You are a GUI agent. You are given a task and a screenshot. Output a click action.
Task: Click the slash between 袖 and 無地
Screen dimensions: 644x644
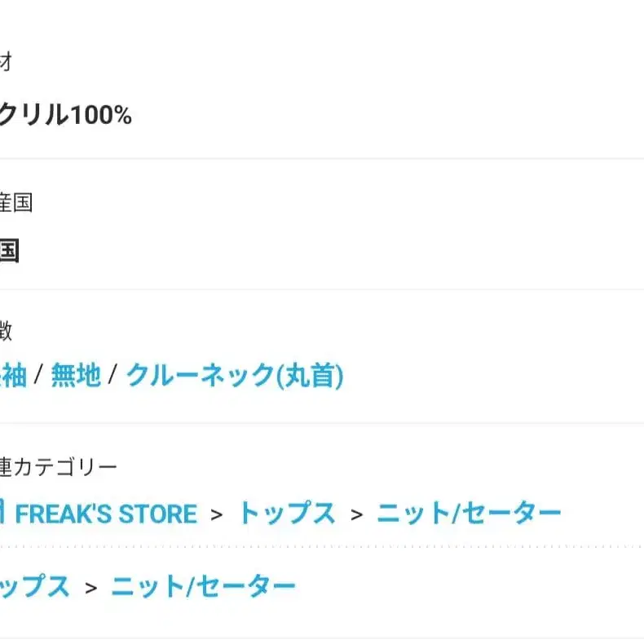38,376
